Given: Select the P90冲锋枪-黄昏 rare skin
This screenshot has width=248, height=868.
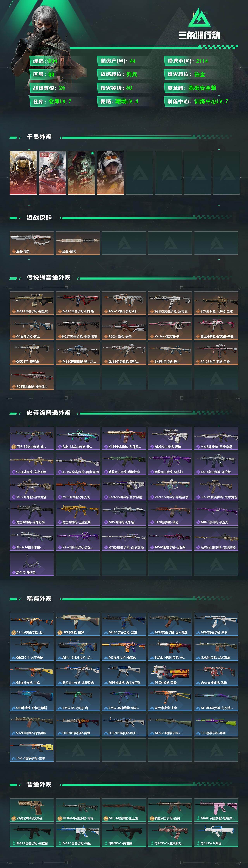Looking at the screenshot, I should tap(170, 674).
